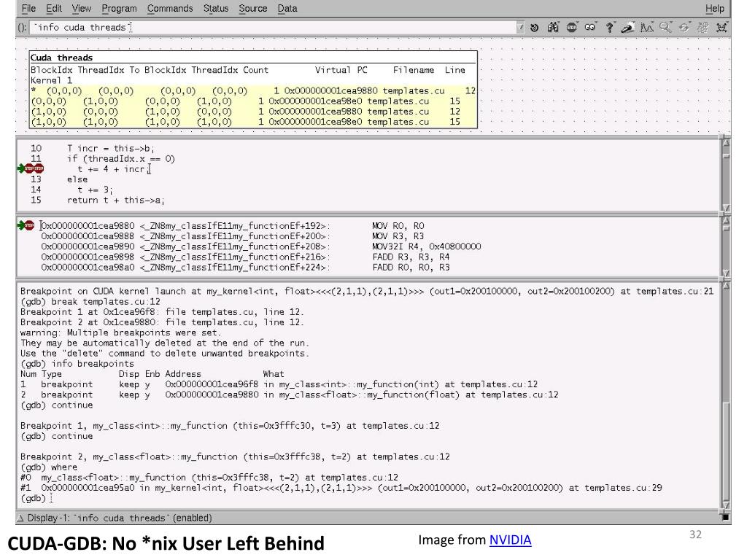Click the '(gdb) info breakpoints' console line
The image size is (747, 560).
pos(77,364)
